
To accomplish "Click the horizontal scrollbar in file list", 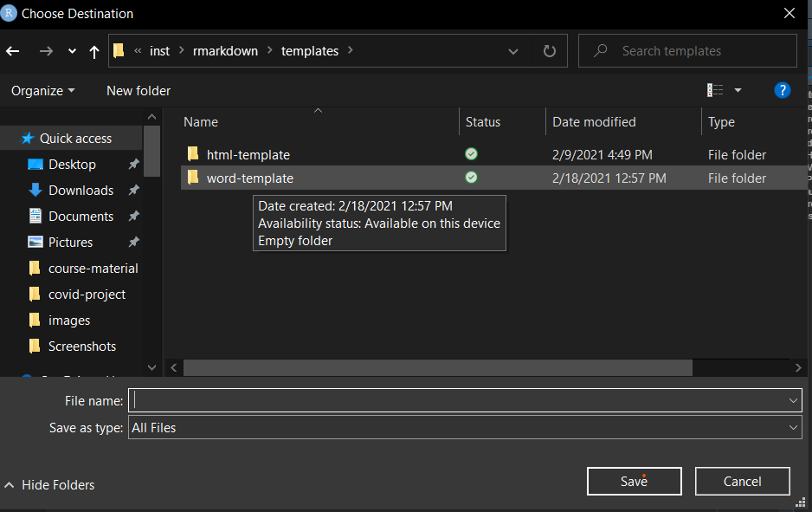I will (437, 368).
